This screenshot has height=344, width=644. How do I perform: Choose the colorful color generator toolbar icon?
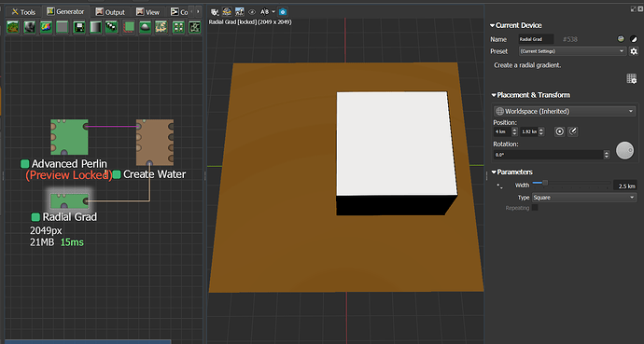(x=46, y=27)
